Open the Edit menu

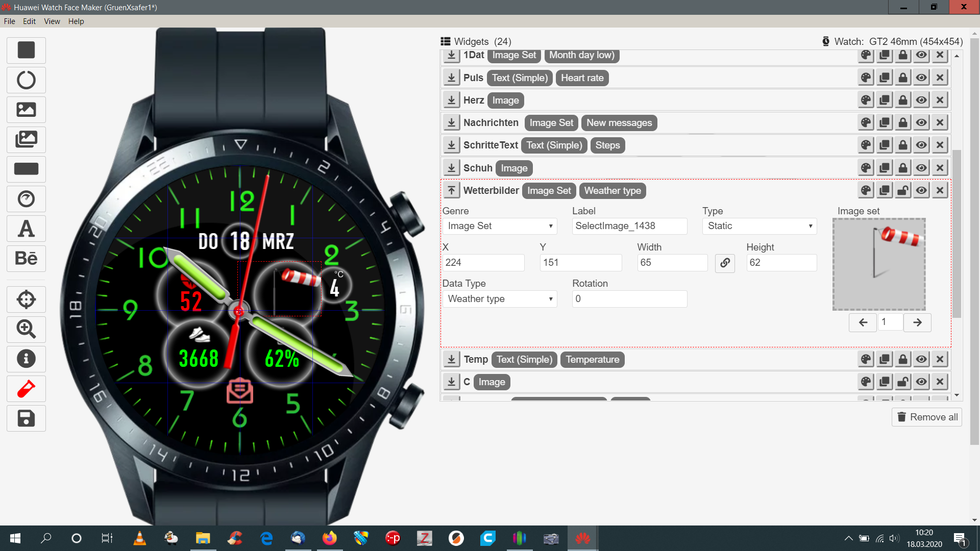click(x=29, y=21)
